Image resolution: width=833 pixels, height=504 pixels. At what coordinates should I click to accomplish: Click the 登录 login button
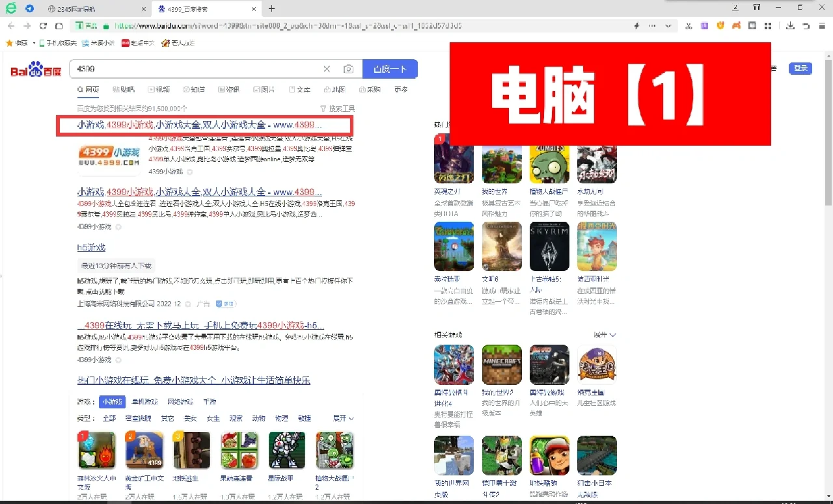click(800, 68)
